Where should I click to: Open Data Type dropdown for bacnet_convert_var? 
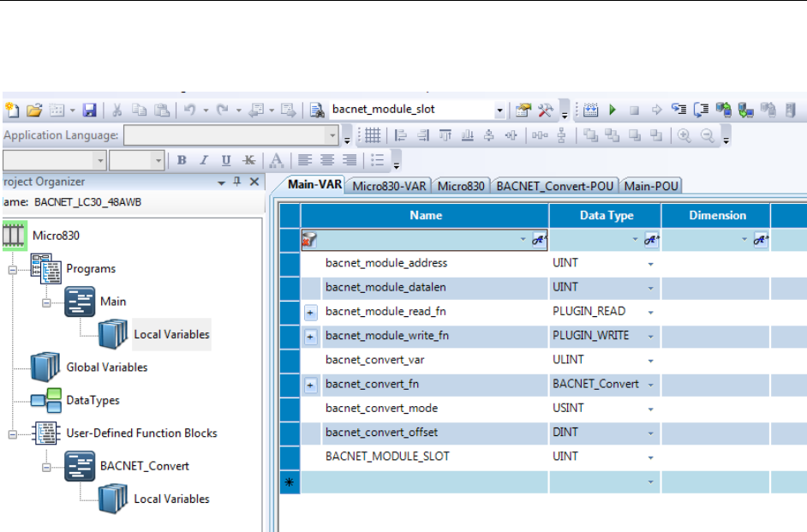pos(651,361)
